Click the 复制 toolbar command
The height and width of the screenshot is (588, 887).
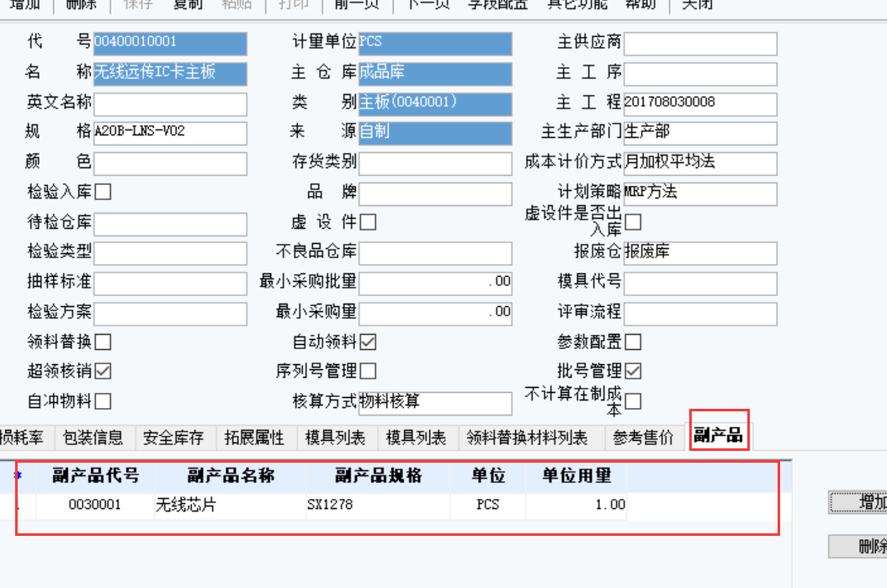click(x=189, y=4)
